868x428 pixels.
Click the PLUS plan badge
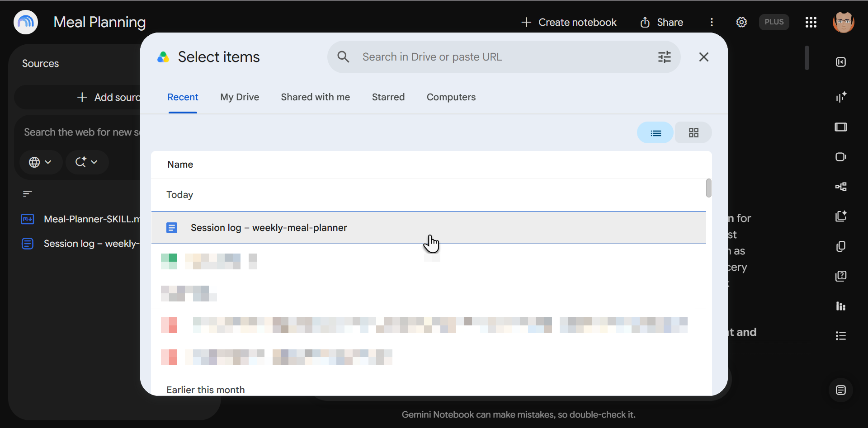[774, 22]
